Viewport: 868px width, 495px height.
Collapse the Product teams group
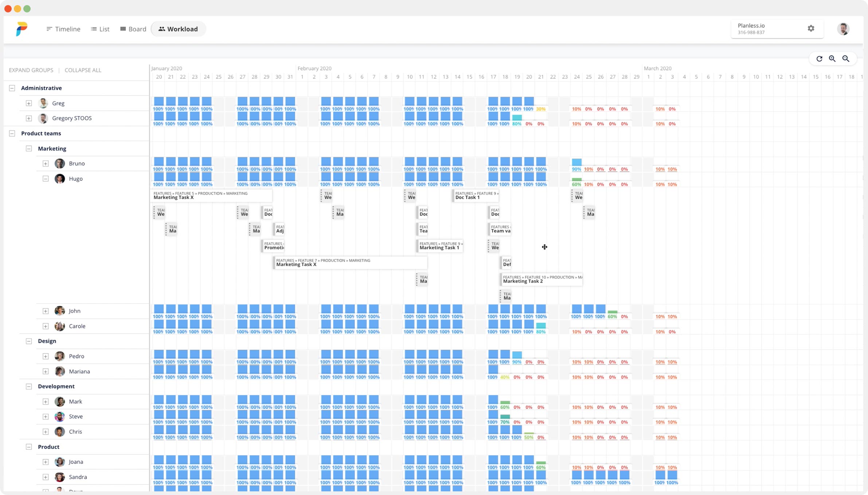(12, 133)
